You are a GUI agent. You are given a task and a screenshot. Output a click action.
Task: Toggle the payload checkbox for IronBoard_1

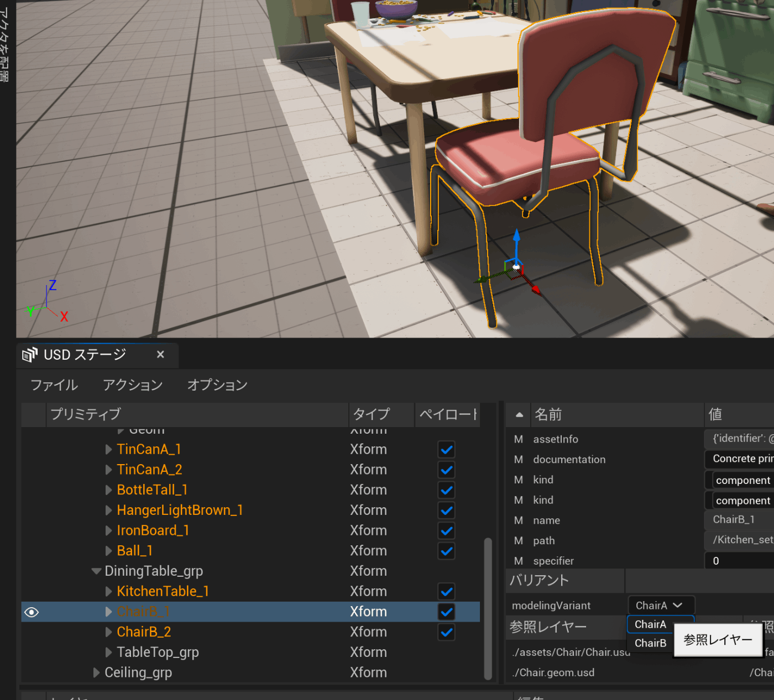click(x=447, y=531)
